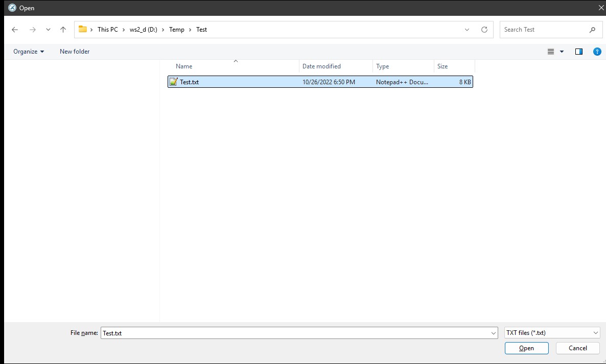Open the recent locations chevron

pyautogui.click(x=48, y=30)
